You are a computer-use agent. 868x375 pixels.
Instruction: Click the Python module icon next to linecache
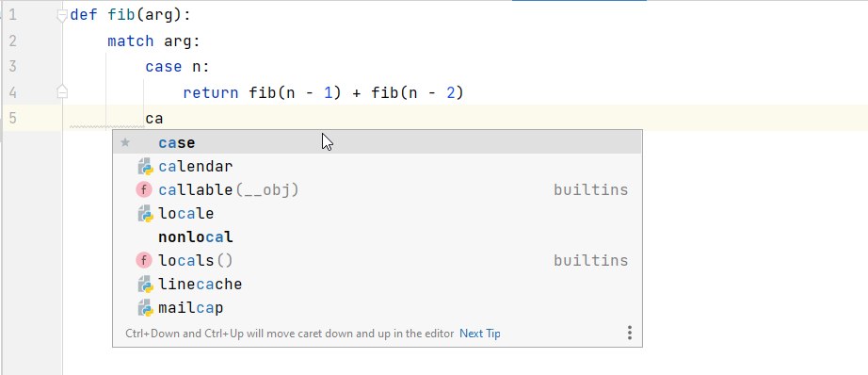point(144,285)
